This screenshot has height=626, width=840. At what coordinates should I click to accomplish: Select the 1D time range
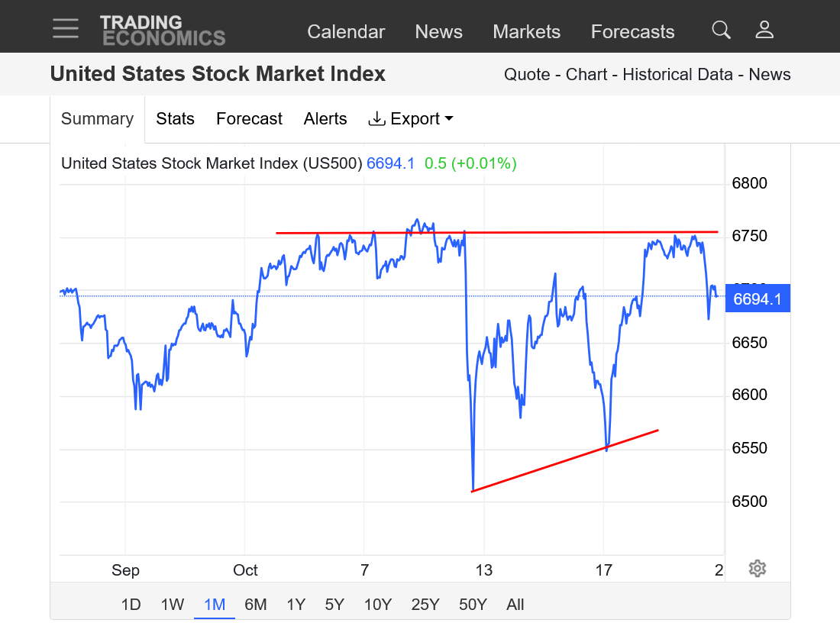131,605
